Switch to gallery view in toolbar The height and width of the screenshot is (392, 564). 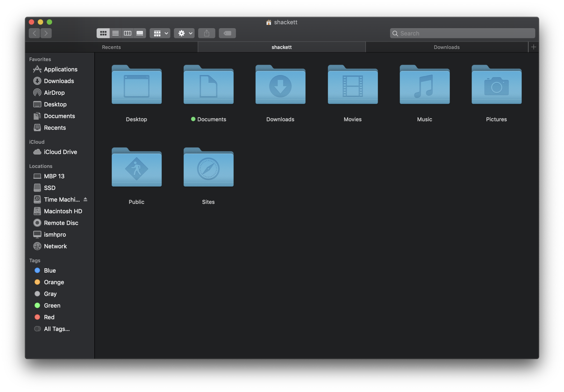140,33
